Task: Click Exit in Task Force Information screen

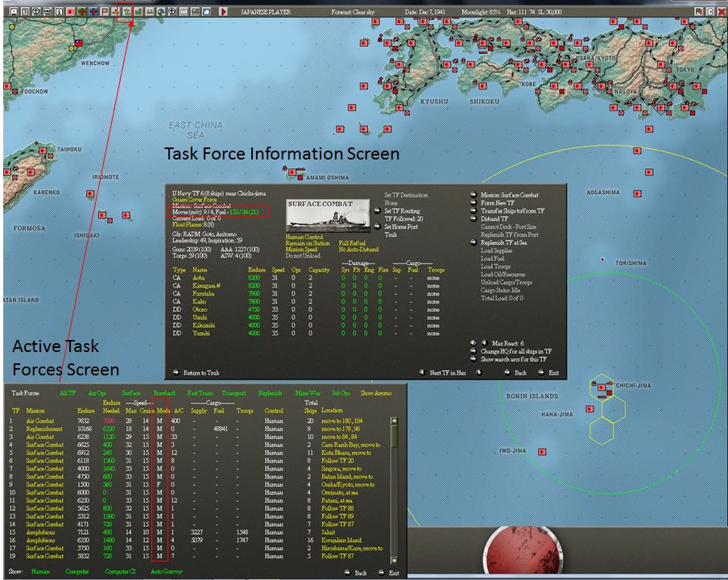Action: point(554,372)
